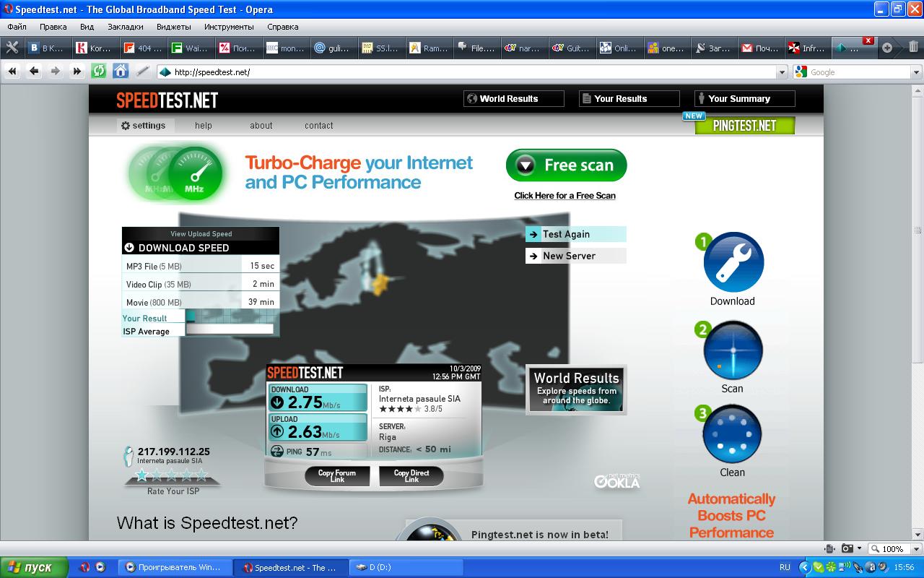Click the Google search field
The width and height of the screenshot is (924, 578).
click(858, 72)
